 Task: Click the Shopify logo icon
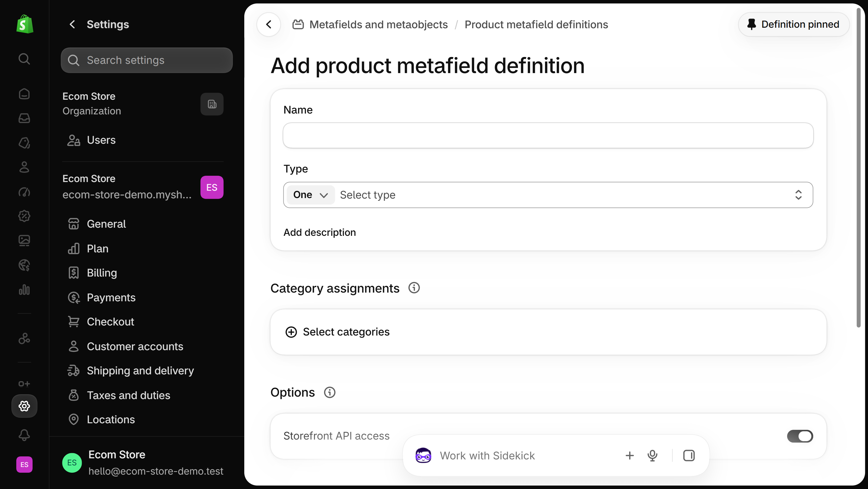25,24
